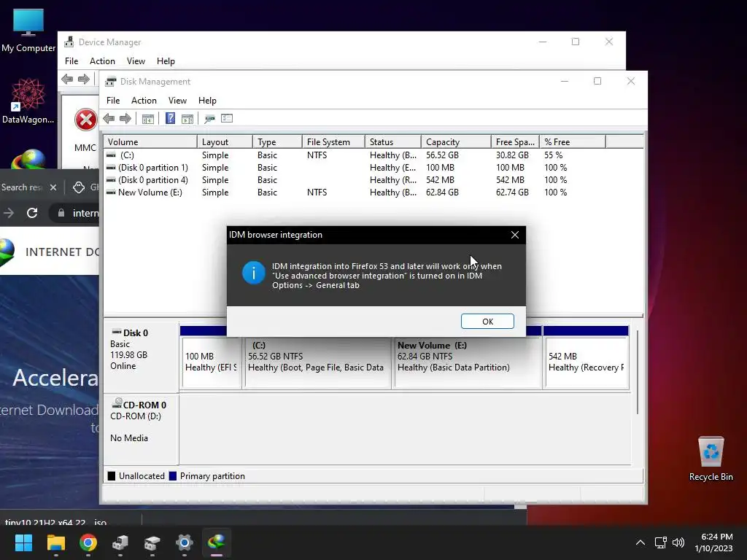Close the IDM browser integration dialog
The image size is (747, 560).
(x=515, y=235)
